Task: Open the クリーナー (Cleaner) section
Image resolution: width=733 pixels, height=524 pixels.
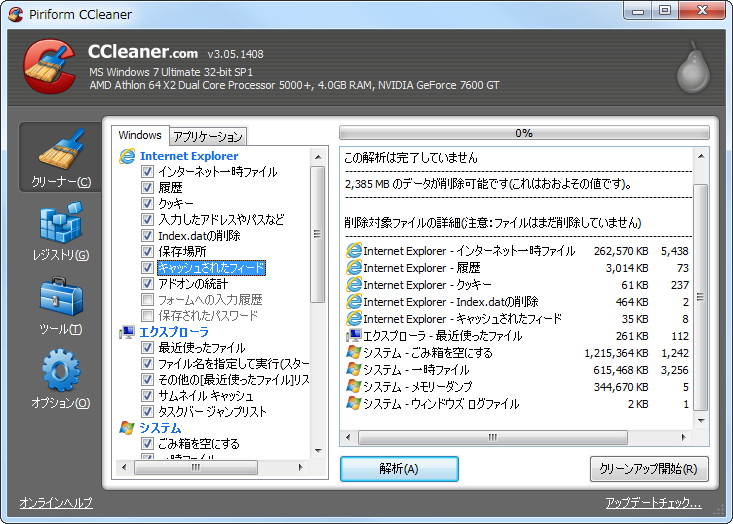Action: click(x=61, y=157)
